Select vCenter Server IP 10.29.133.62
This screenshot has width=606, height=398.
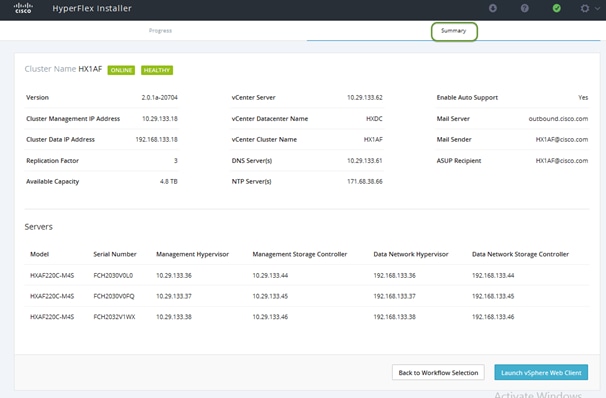click(x=364, y=97)
